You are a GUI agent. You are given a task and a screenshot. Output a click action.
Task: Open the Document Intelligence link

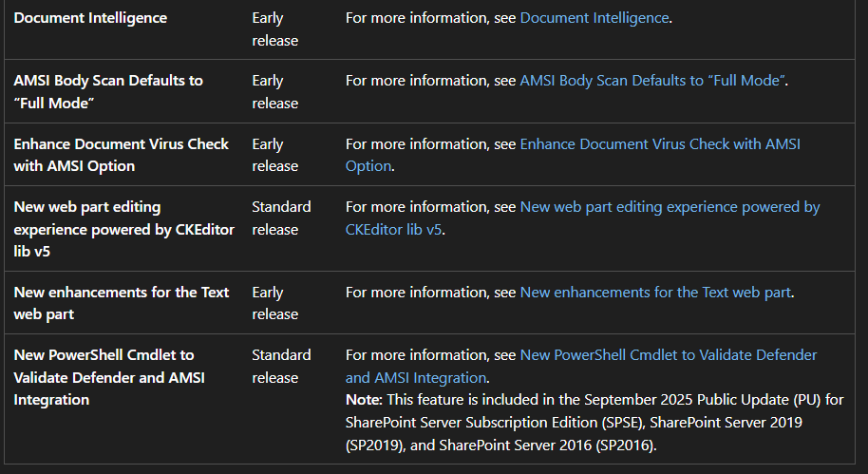point(594,18)
